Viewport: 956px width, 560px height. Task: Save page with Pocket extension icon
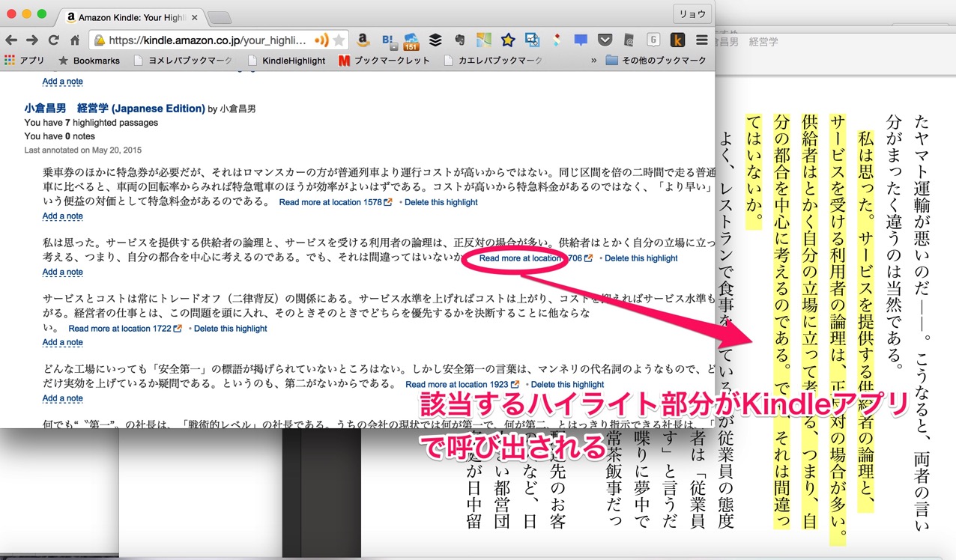coord(605,40)
